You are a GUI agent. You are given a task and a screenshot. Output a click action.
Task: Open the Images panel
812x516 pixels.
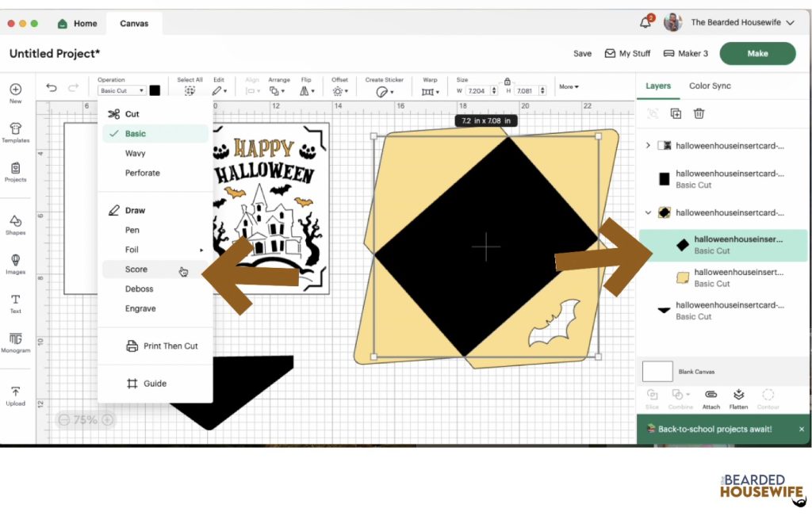(x=16, y=262)
